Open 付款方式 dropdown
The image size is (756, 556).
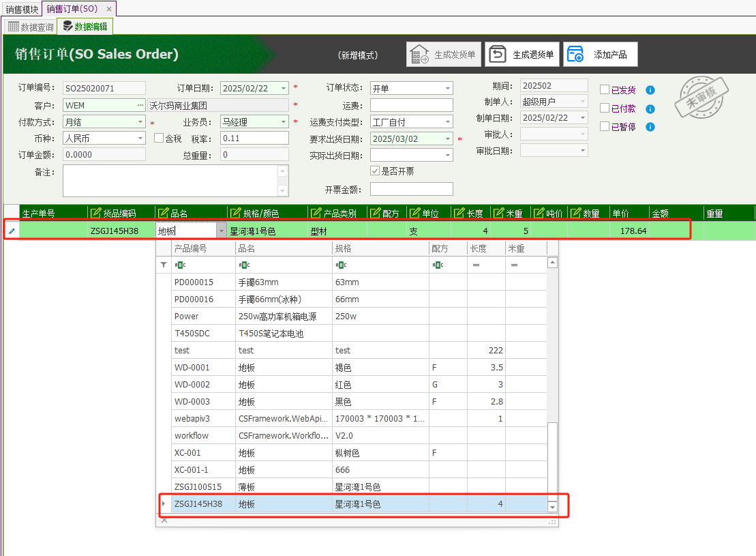coord(140,121)
